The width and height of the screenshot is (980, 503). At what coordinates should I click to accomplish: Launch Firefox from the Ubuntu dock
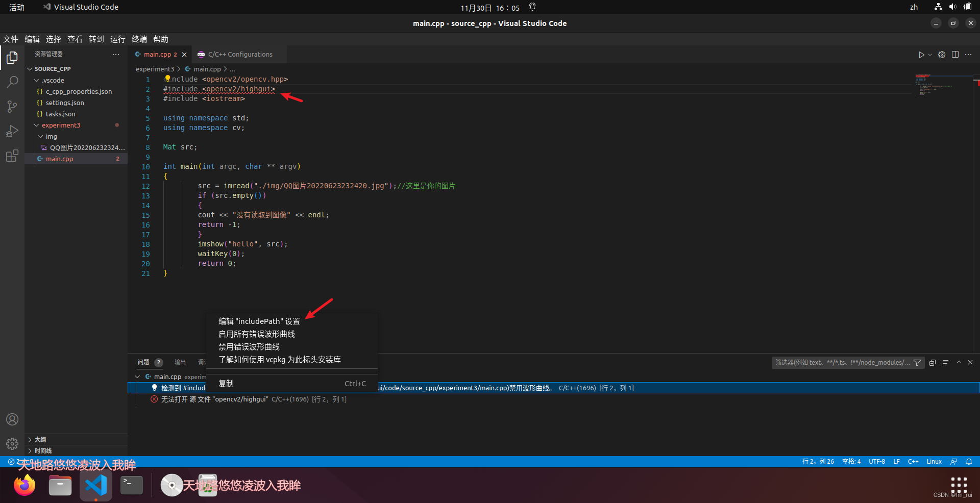tap(24, 485)
